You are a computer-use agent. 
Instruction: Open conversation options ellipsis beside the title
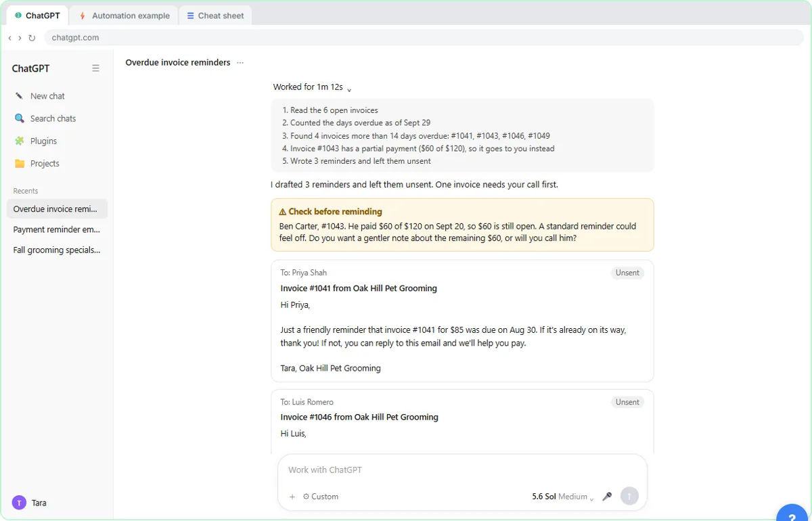coord(240,63)
